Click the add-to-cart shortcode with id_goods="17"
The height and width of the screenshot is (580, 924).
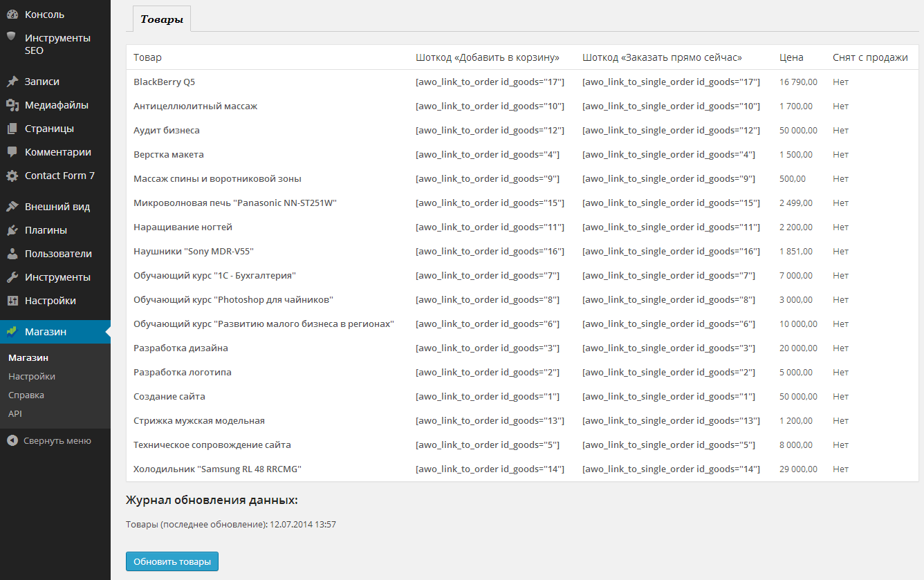(x=490, y=82)
